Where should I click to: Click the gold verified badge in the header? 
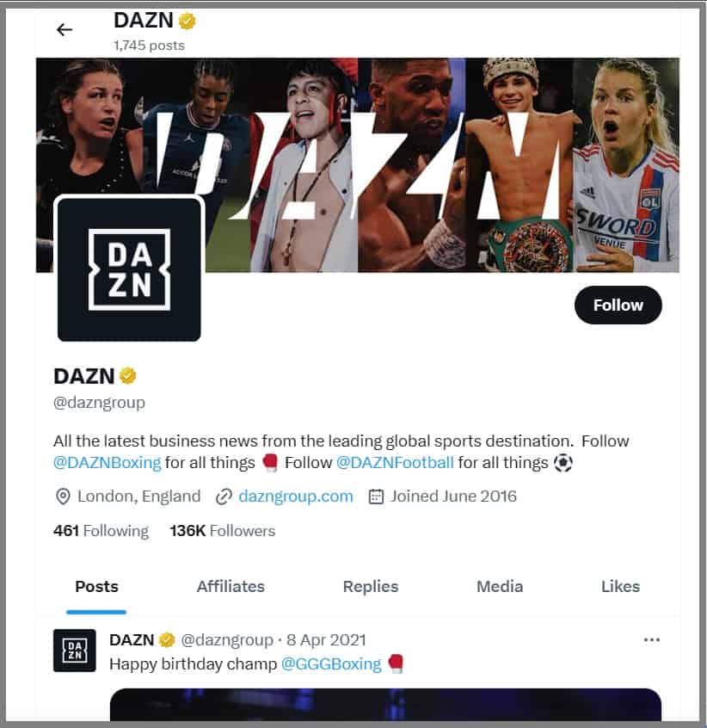pos(187,21)
